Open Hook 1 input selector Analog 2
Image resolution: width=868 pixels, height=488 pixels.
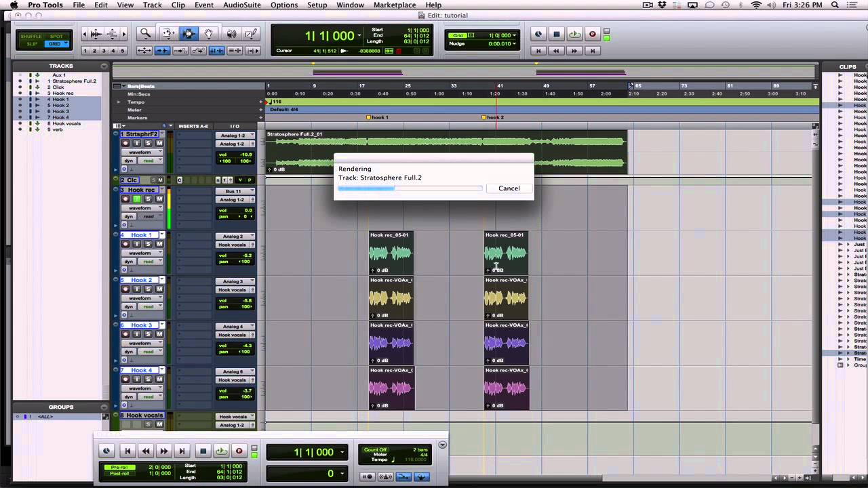tap(235, 237)
